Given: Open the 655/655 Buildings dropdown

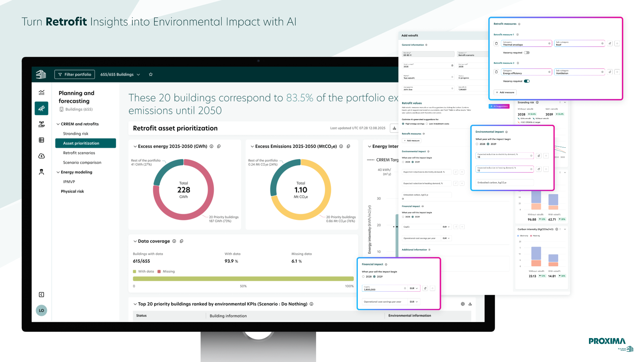Looking at the screenshot, I should click(120, 74).
